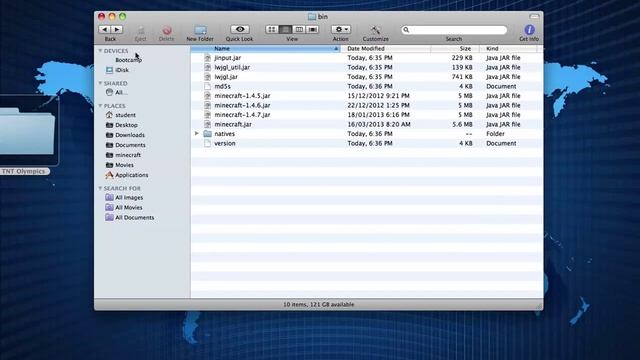Sort by the Kind column header
640x360 pixels.
point(508,49)
